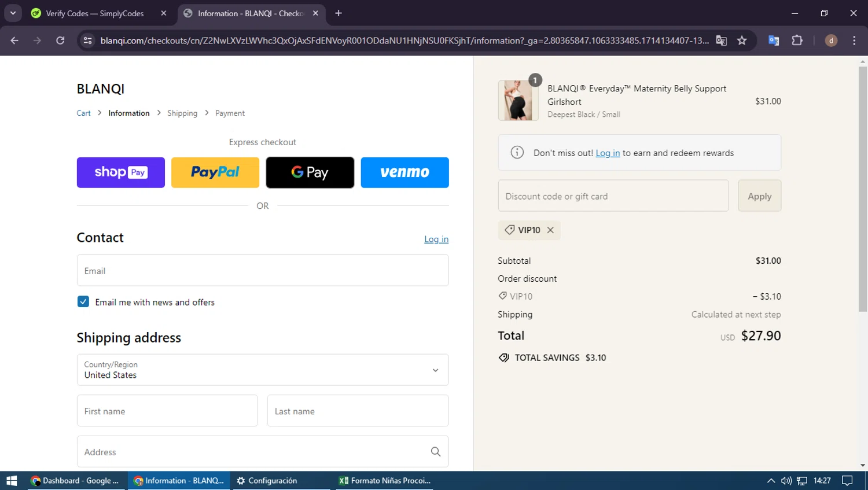Image resolution: width=868 pixels, height=490 pixels.
Task: Open Windows notification center
Action: coord(848,481)
